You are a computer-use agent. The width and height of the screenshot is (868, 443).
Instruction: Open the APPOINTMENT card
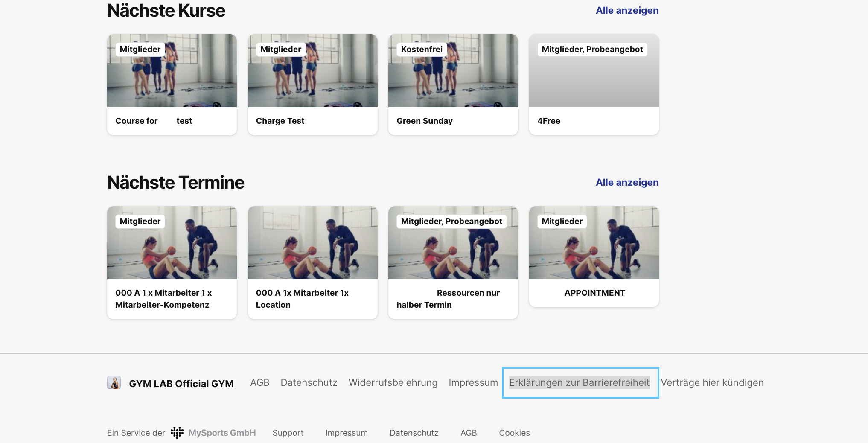(x=594, y=256)
